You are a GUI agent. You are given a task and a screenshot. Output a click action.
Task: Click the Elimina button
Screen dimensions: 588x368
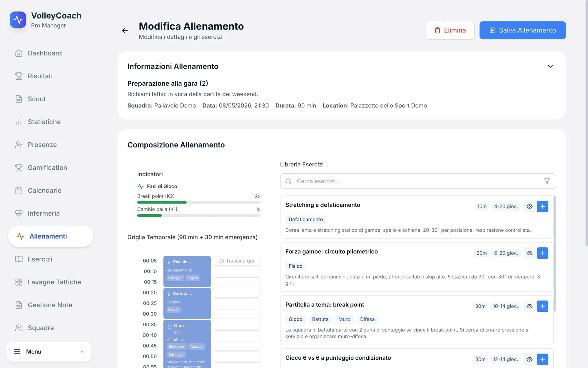450,30
